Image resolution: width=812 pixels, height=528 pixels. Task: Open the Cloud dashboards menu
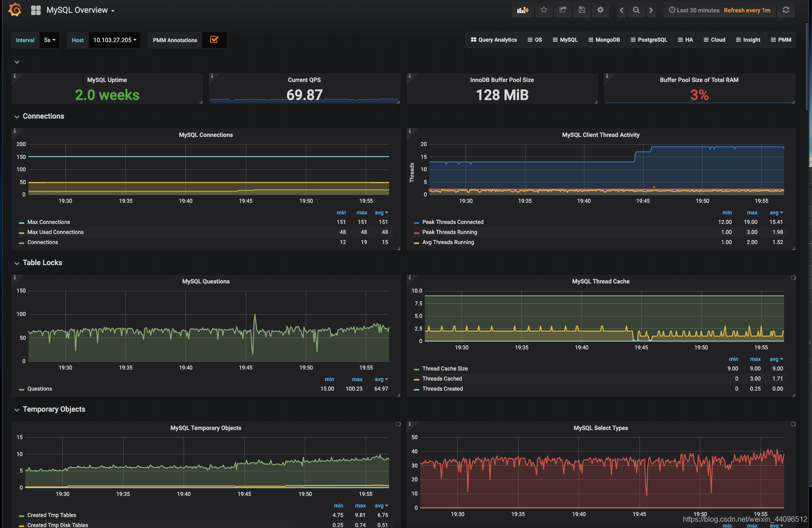pyautogui.click(x=715, y=40)
